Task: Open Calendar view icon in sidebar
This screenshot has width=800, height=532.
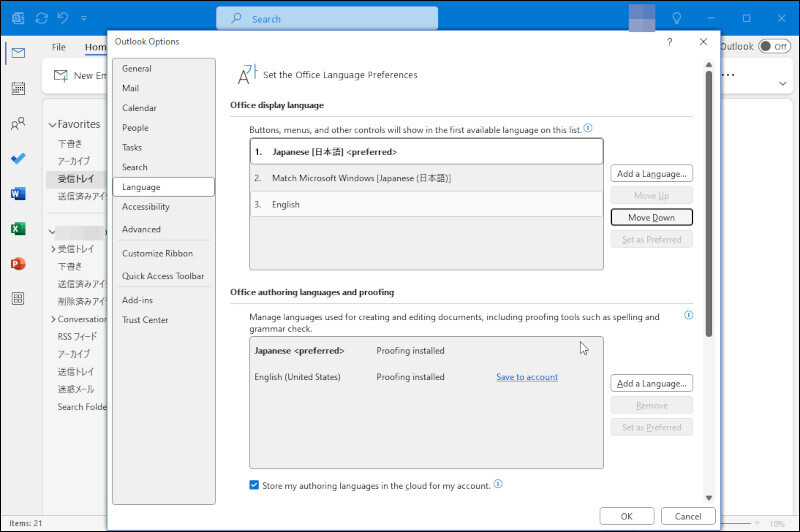Action: [18, 88]
